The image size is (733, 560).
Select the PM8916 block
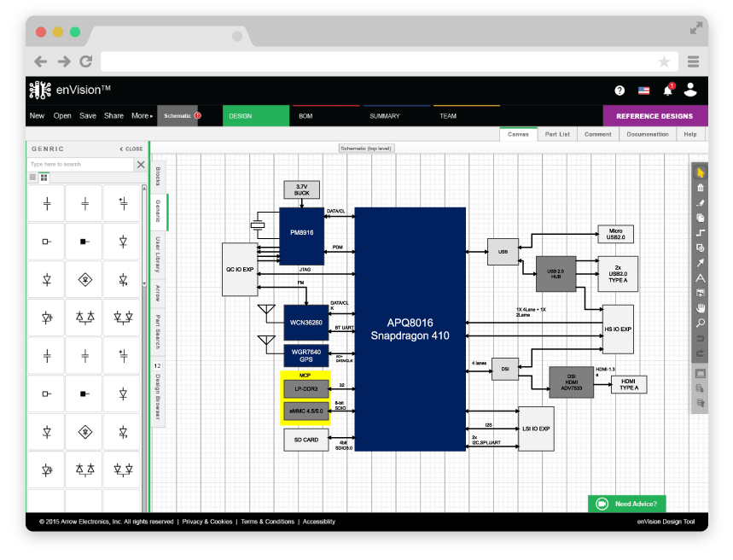301,236
